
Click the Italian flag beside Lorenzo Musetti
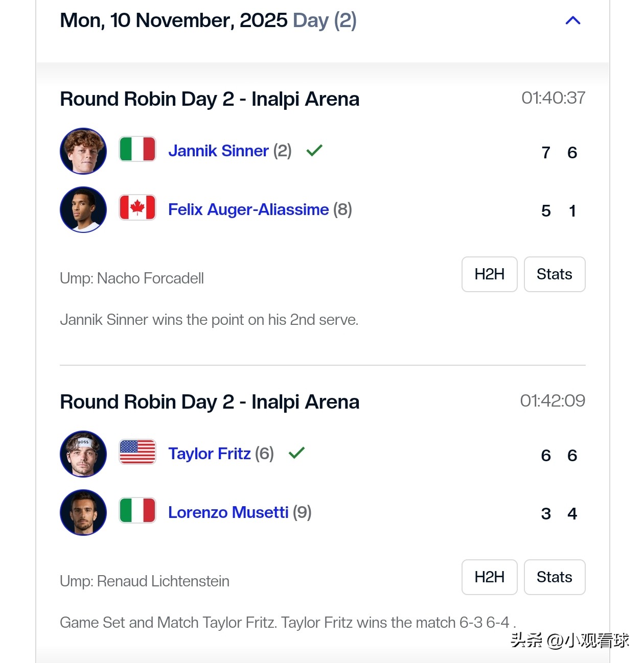137,510
